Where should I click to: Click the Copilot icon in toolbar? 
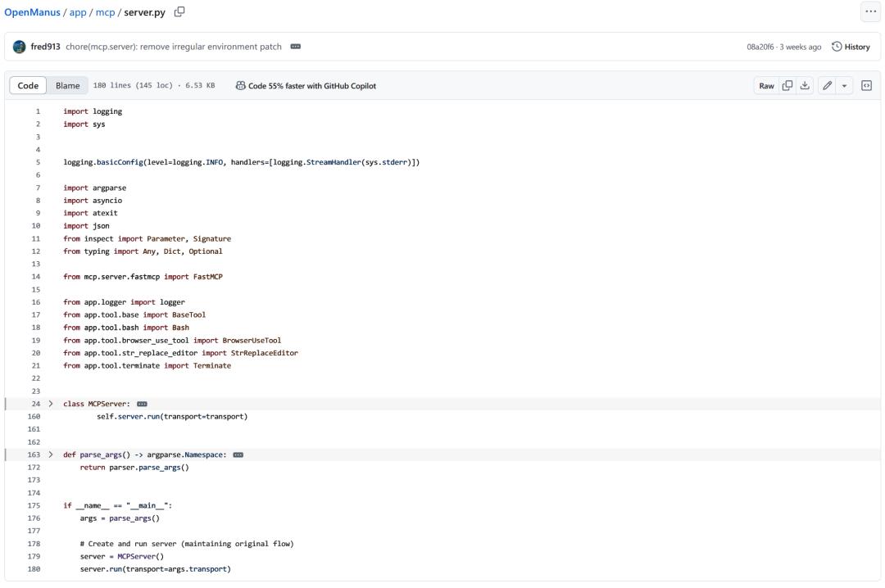240,86
